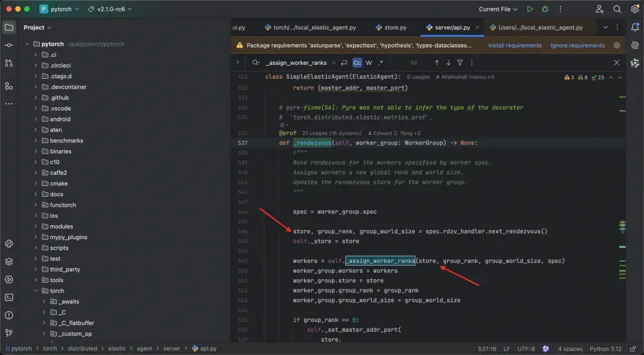The height and width of the screenshot is (355, 644).
Task: Go to previous highlighted error arrow
Action: pyautogui.click(x=611, y=77)
